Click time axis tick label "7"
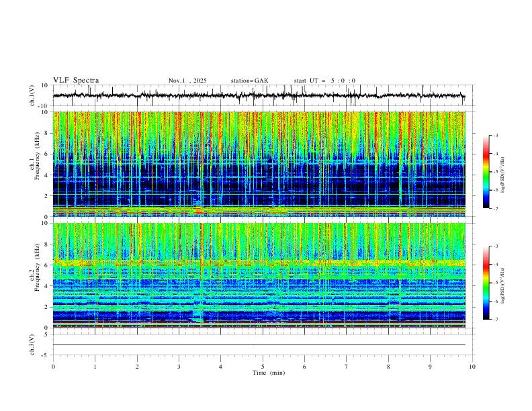Image resolution: width=532 pixels, height=411 pixels. 347,367
